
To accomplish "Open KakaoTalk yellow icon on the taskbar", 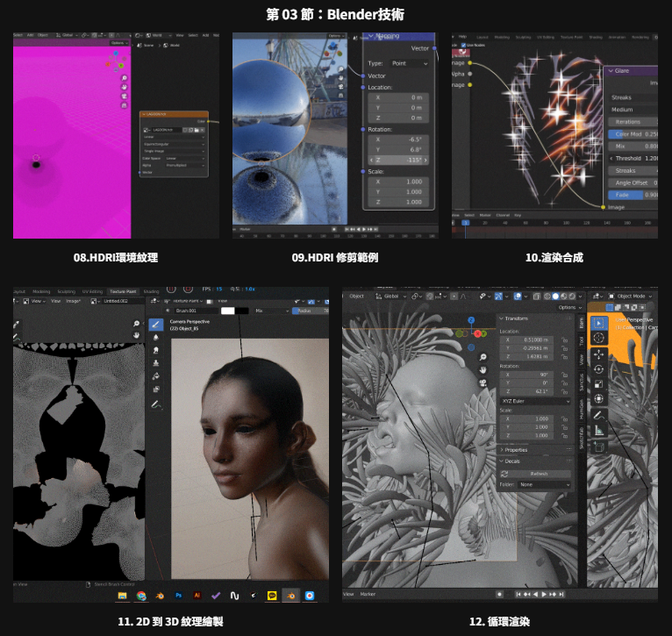I will point(272,596).
